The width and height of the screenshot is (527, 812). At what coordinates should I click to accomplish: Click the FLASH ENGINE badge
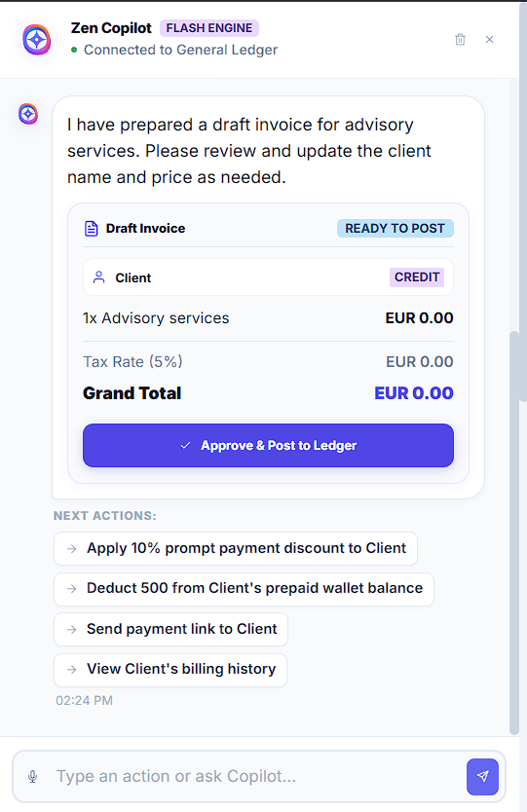coord(209,28)
